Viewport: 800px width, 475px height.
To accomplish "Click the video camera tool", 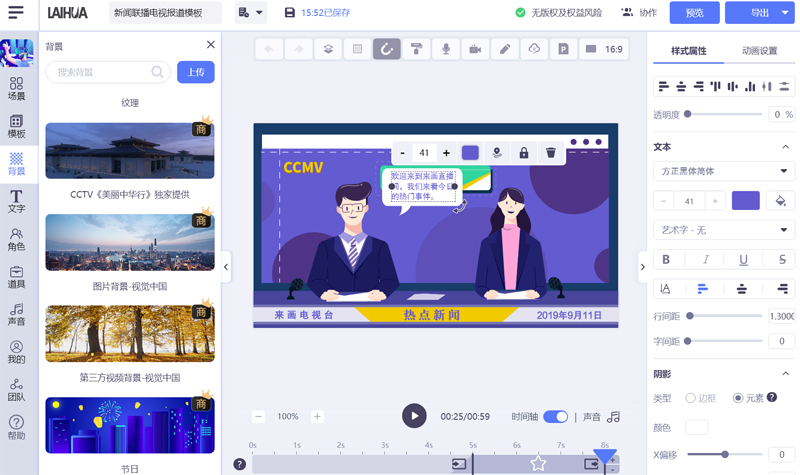I will pos(475,49).
